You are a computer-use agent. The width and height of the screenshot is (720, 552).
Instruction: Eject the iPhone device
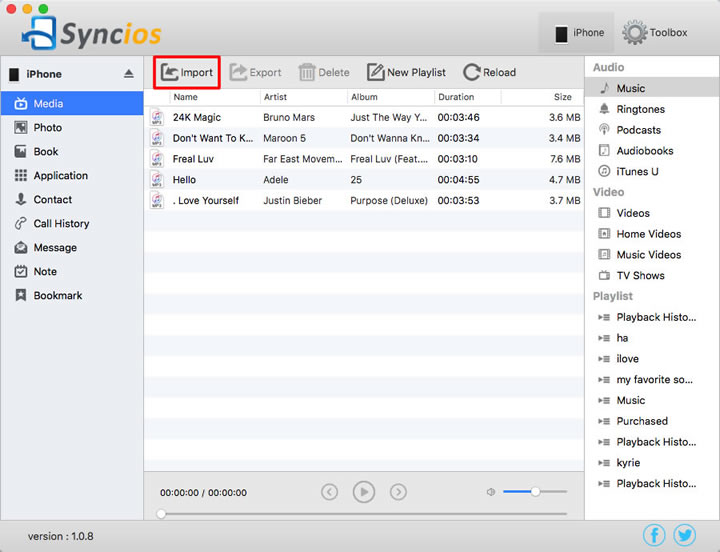click(129, 73)
